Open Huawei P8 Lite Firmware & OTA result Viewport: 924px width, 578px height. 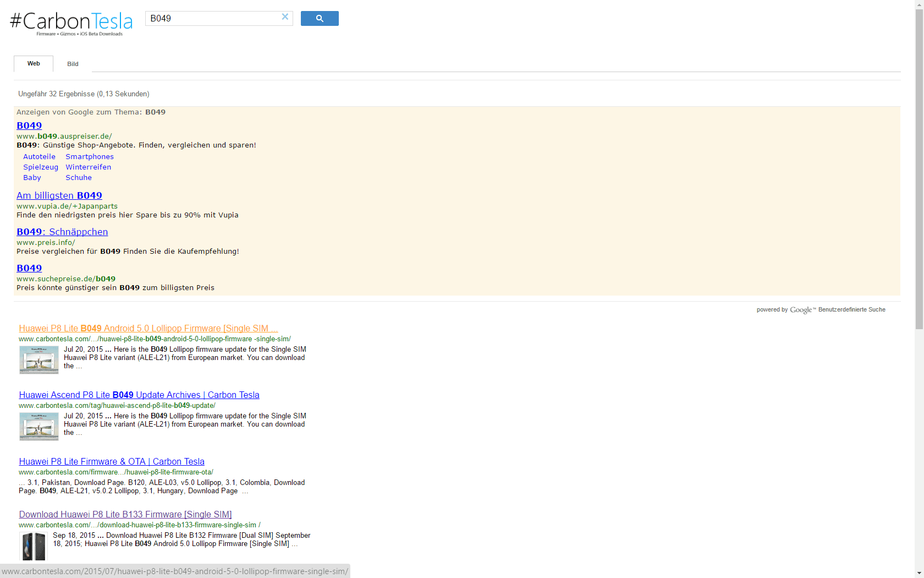tap(112, 461)
